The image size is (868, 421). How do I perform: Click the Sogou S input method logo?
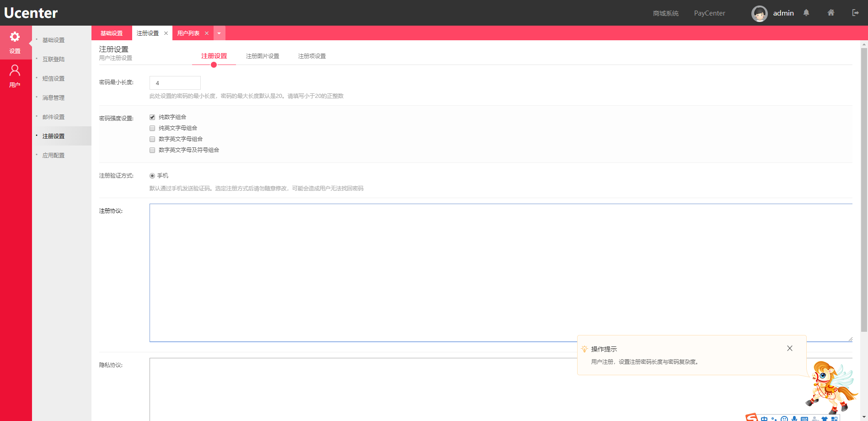pyautogui.click(x=752, y=417)
